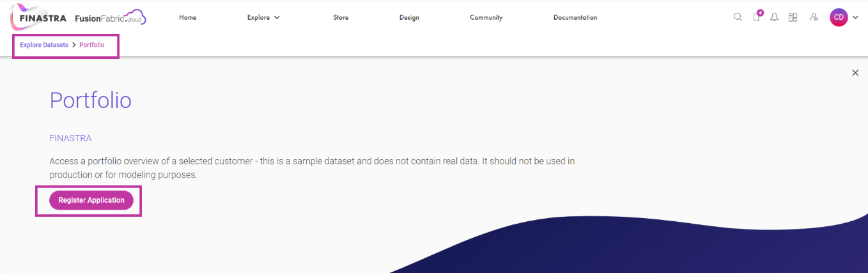Open the notifications bell
The height and width of the screenshot is (273, 868).
[775, 17]
